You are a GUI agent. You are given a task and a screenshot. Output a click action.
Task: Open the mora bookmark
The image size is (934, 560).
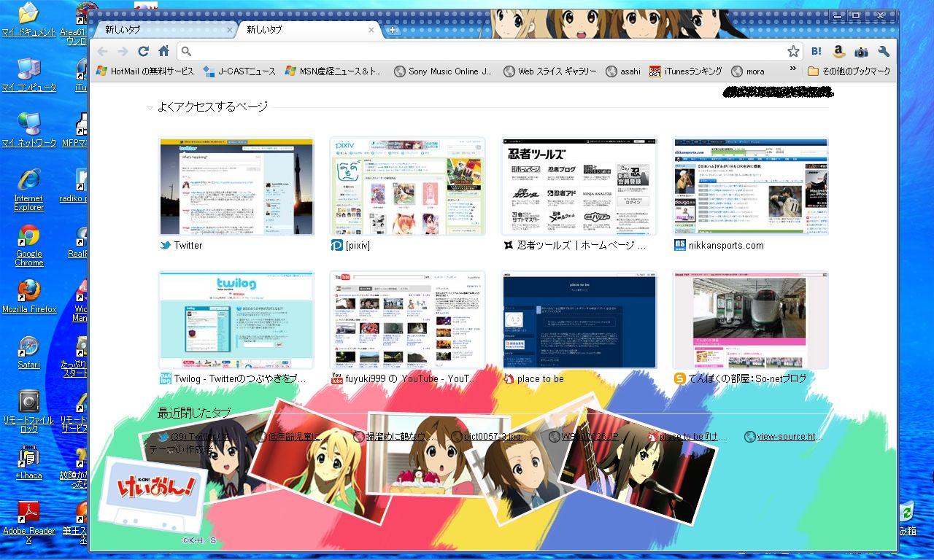click(x=748, y=71)
